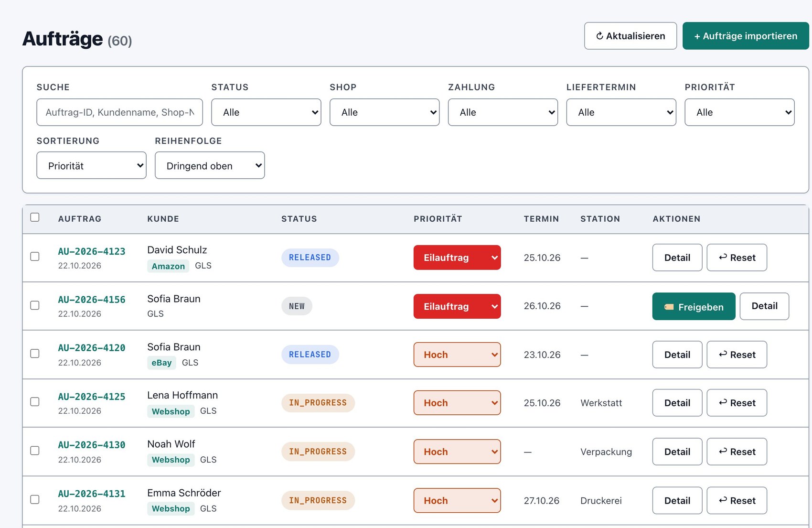812x528 pixels.
Task: Toggle the select-all checkbox in table header
Action: (35, 217)
